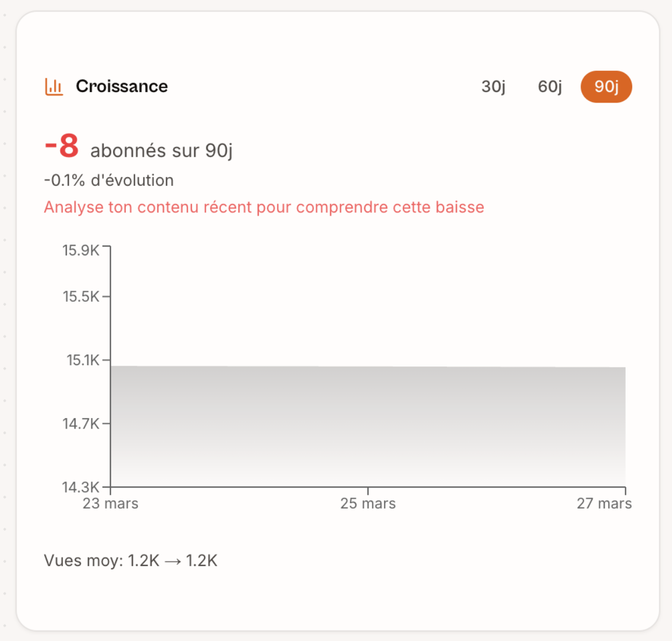Click the chart data point at 25 mars
This screenshot has width=672, height=641.
(367, 365)
